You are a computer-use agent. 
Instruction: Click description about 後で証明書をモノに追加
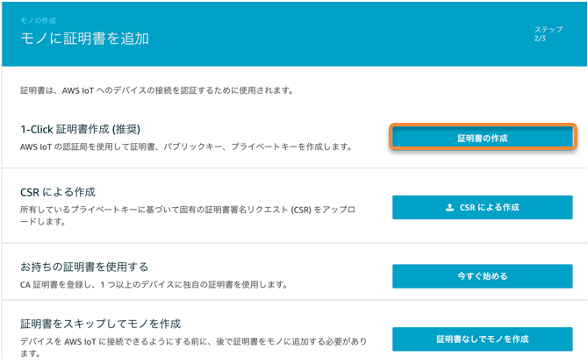tap(193, 347)
